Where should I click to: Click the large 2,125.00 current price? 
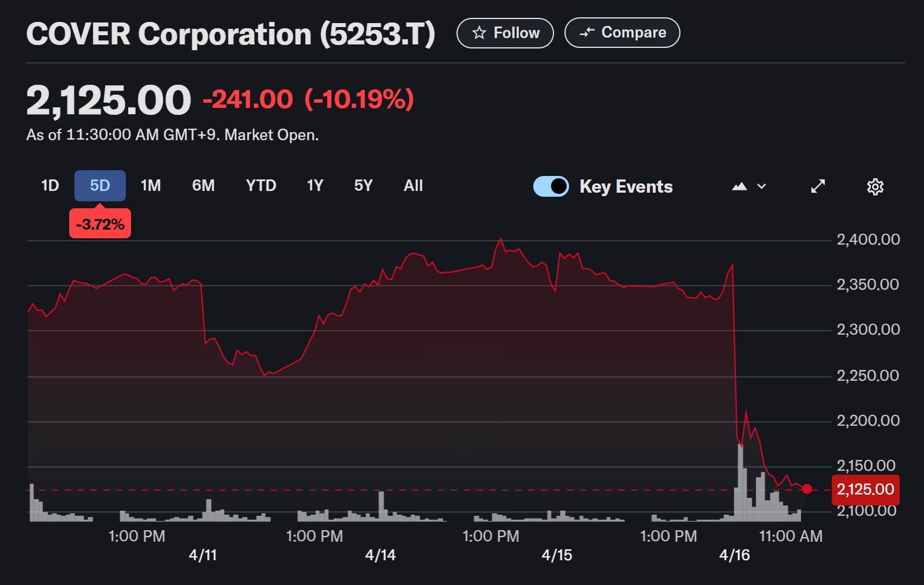(x=109, y=100)
